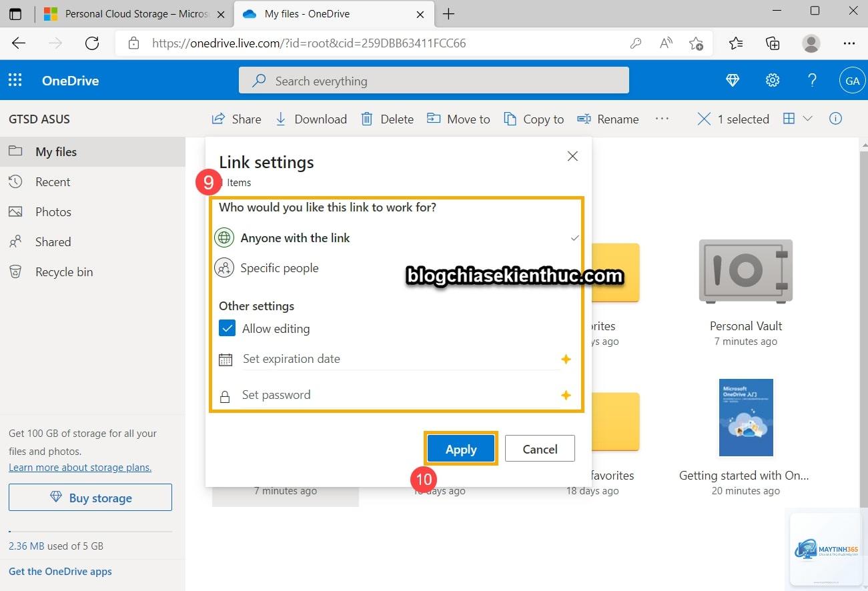Open Getting started with OneDrive file thumbnail
Screen dimensions: 868x591
click(x=746, y=418)
